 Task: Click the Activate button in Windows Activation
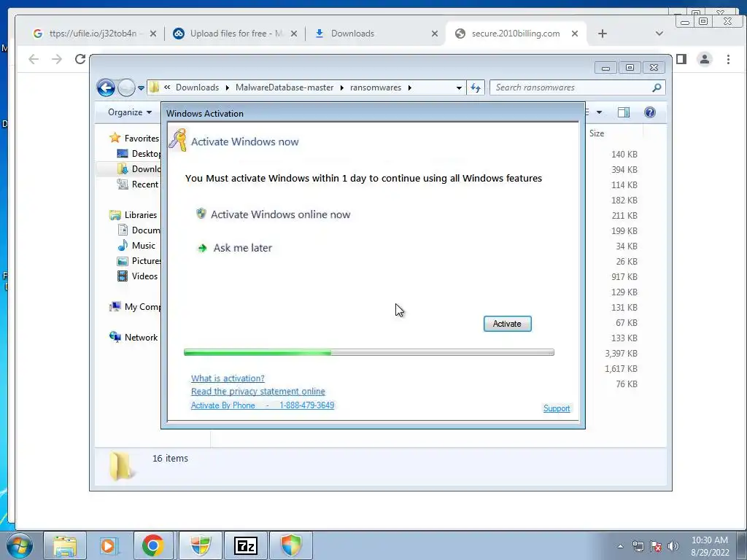507,324
